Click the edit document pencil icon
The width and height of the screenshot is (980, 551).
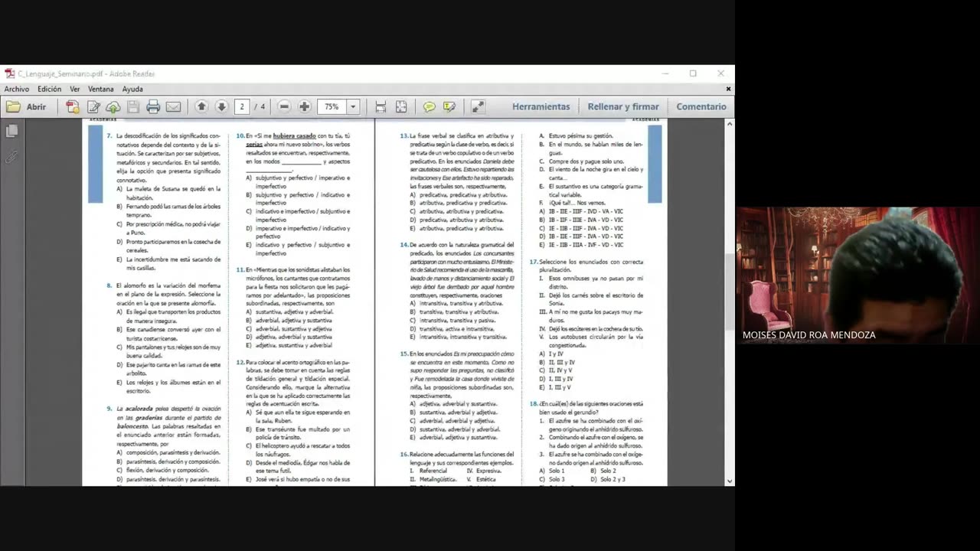[x=93, y=107]
